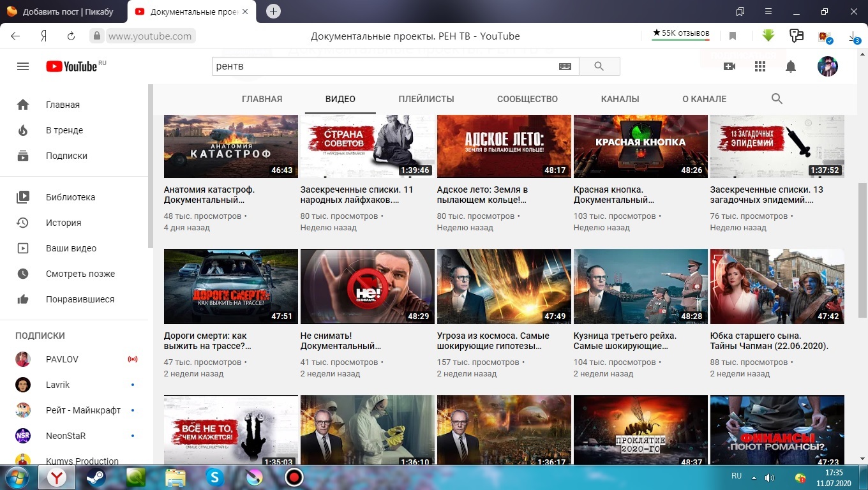The width and height of the screenshot is (868, 490).
Task: Open the notifications bell
Action: (x=791, y=66)
